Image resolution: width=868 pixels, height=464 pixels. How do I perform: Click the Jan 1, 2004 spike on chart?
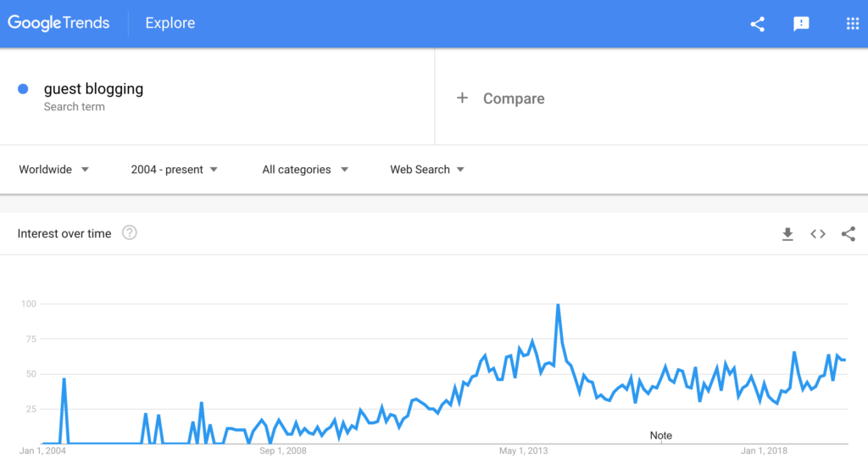pos(64,380)
